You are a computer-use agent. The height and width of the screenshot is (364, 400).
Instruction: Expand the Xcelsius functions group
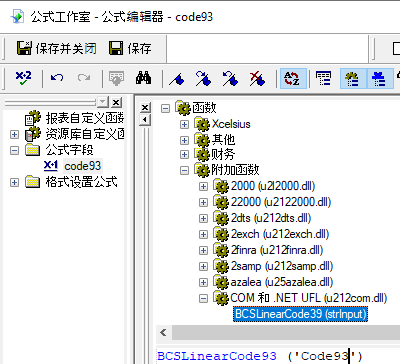click(184, 124)
